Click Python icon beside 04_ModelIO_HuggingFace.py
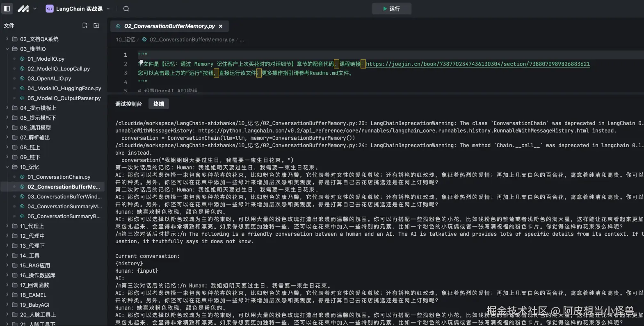Viewport: 644px width, 326px height. coord(22,88)
